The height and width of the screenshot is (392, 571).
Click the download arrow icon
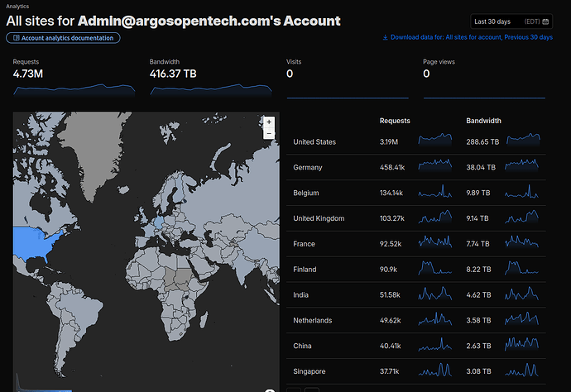pyautogui.click(x=386, y=37)
